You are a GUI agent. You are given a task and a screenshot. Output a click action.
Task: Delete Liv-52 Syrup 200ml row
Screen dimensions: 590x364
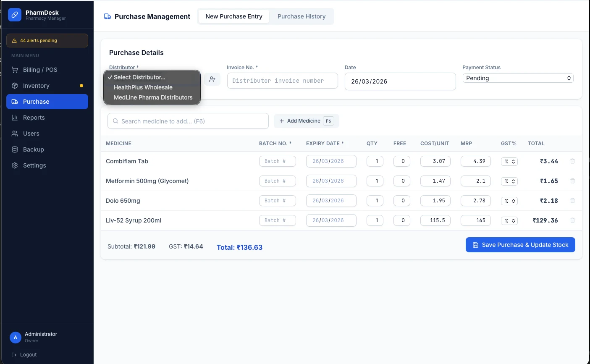[x=572, y=220]
